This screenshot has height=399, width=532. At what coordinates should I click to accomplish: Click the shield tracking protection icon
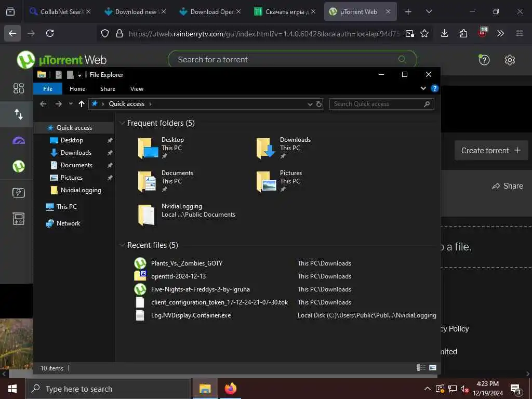coord(105,33)
